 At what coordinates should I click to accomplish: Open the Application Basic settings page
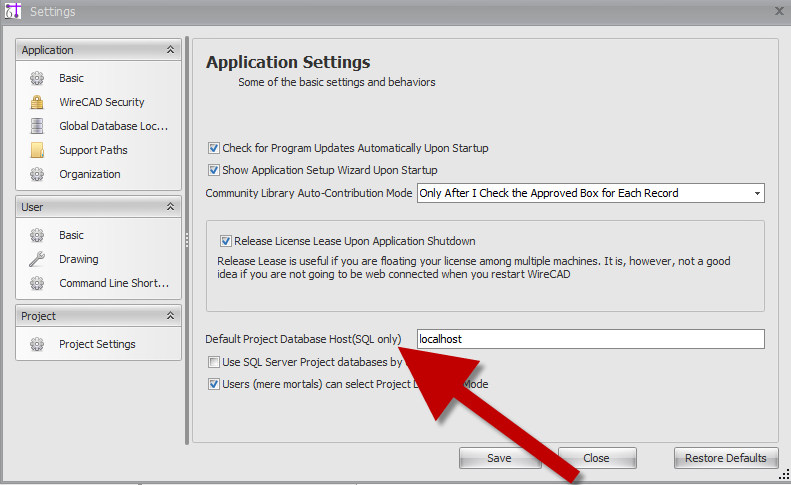pos(71,78)
